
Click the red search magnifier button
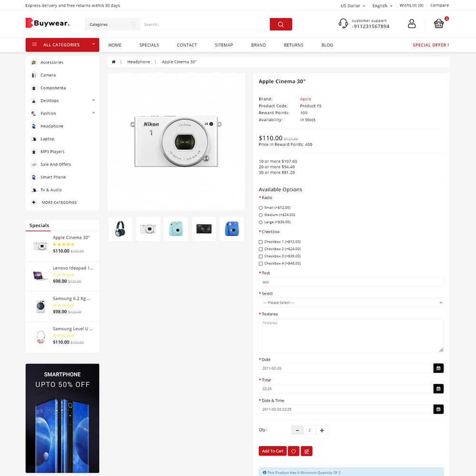pyautogui.click(x=280, y=24)
